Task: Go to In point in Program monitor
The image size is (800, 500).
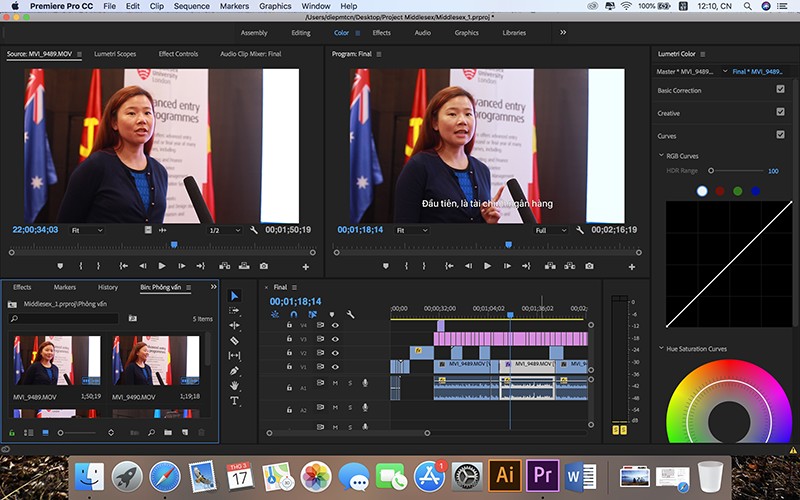Action: pyautogui.click(x=449, y=266)
